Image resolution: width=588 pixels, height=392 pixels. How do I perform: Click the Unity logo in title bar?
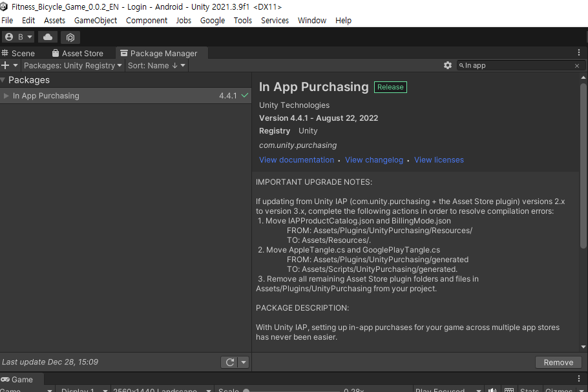pyautogui.click(x=4, y=6)
